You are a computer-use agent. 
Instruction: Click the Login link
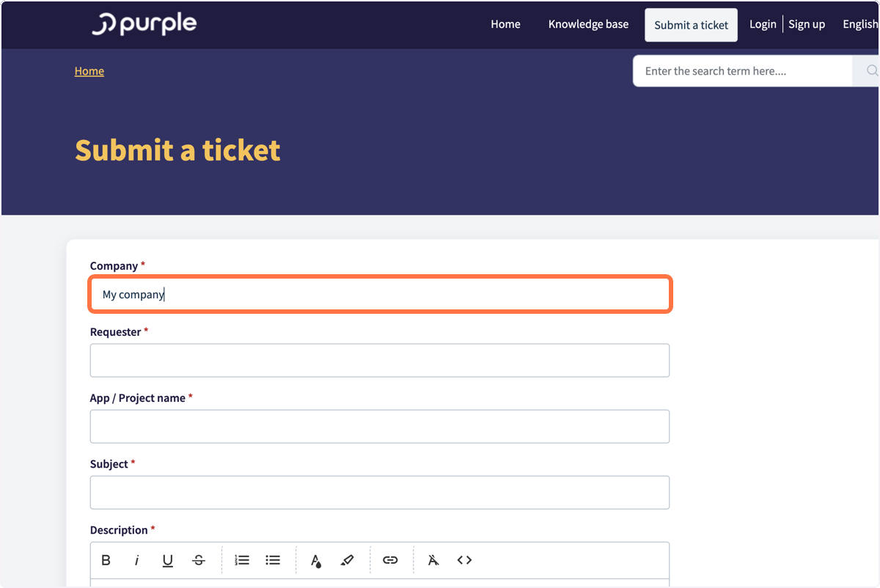coord(763,24)
